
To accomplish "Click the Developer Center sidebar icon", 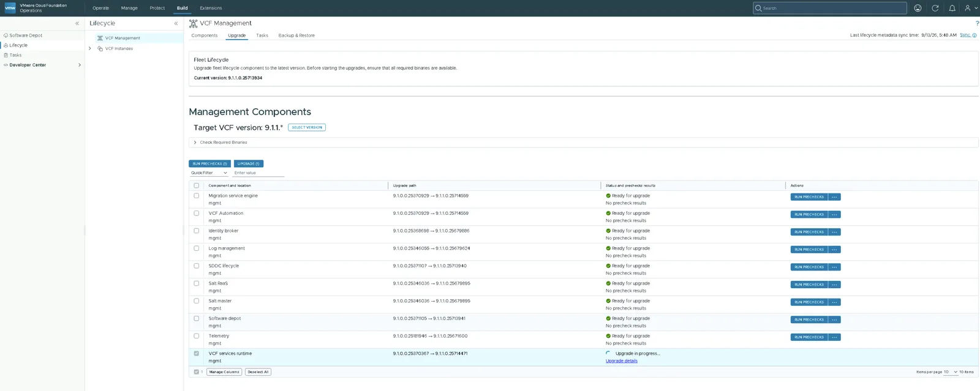I will point(6,65).
